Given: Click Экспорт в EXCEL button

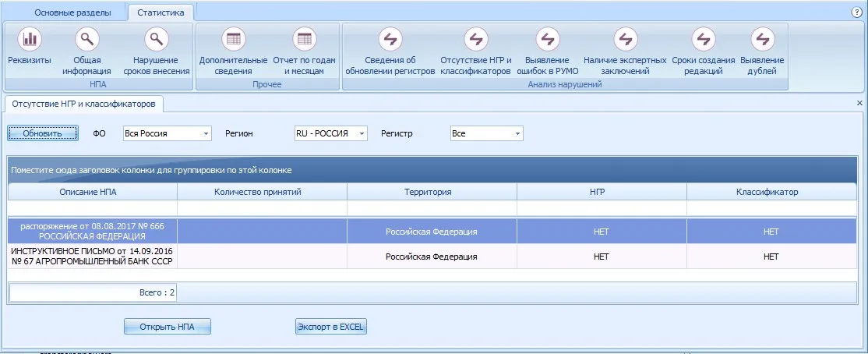Looking at the screenshot, I should (330, 327).
